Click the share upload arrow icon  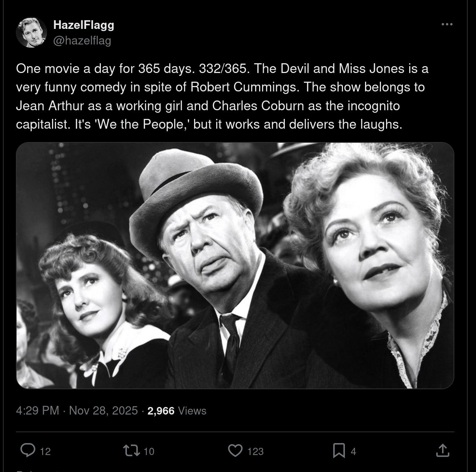[442, 450]
